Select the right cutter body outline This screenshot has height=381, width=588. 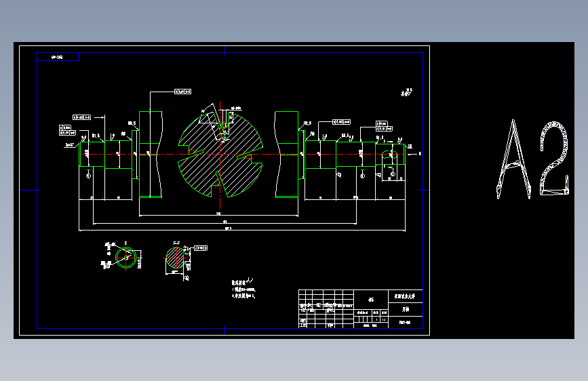point(287,154)
